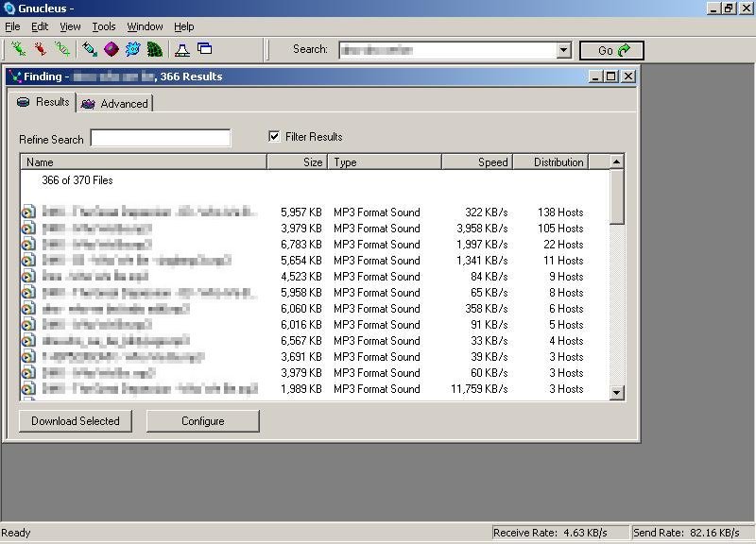Sort results by the Distribution column header
The width and height of the screenshot is (756, 544).
click(x=551, y=162)
